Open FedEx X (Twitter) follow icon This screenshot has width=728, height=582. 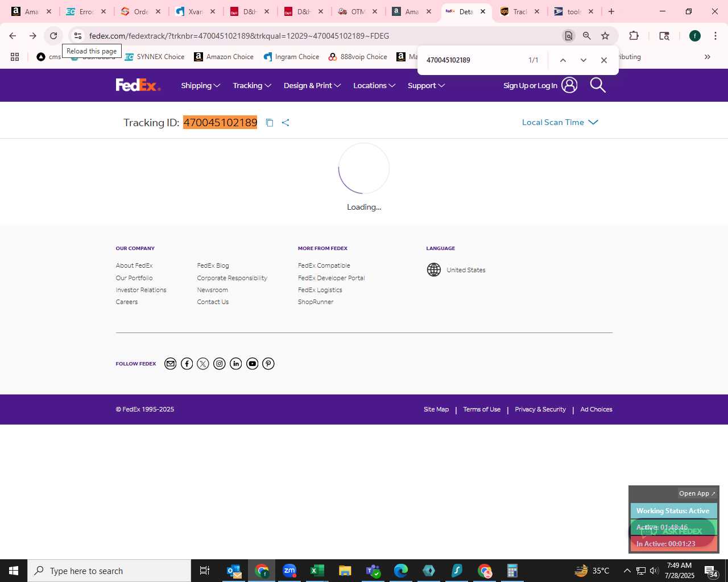pos(203,364)
